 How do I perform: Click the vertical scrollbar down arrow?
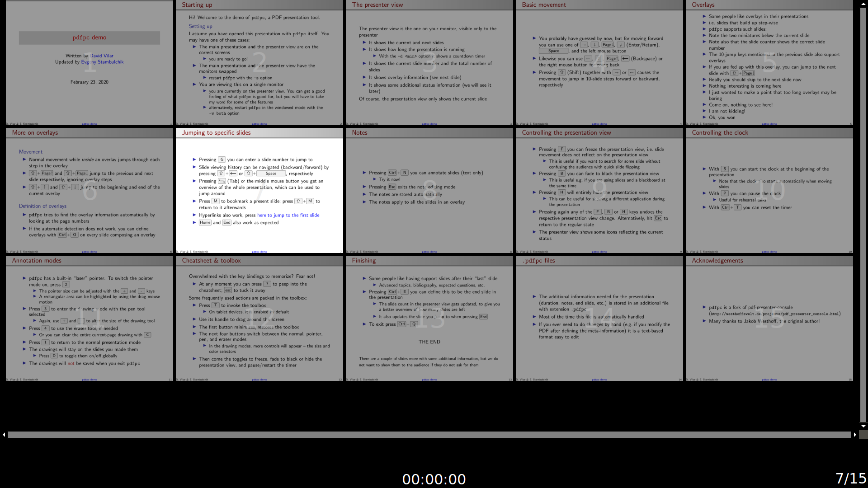click(x=863, y=426)
